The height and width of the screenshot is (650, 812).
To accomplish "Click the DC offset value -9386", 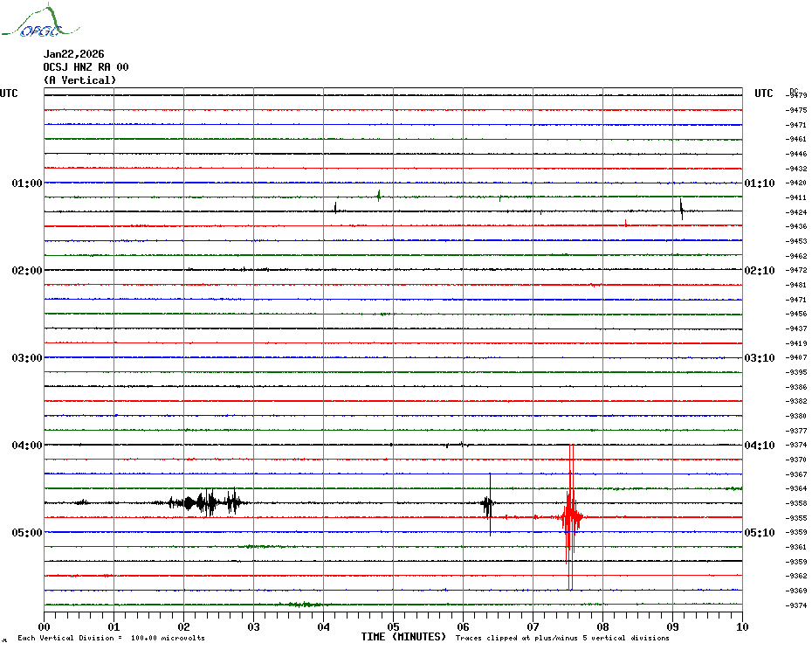I will coord(796,387).
